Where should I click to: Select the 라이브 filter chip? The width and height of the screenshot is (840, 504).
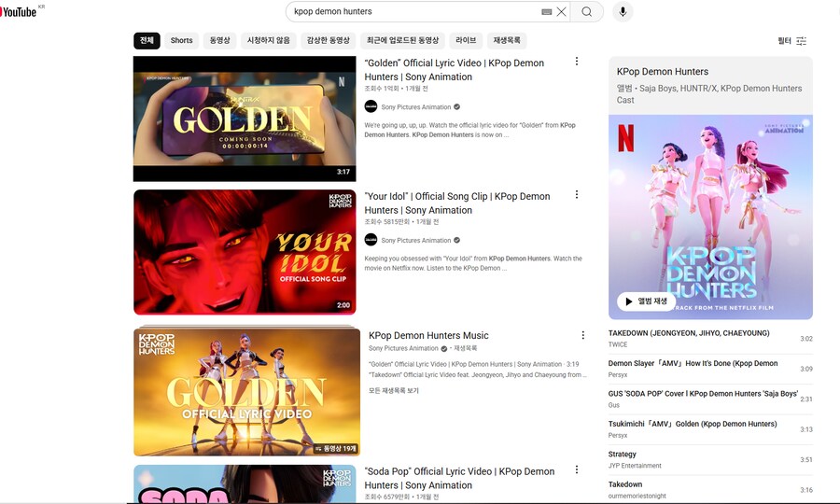pos(466,41)
